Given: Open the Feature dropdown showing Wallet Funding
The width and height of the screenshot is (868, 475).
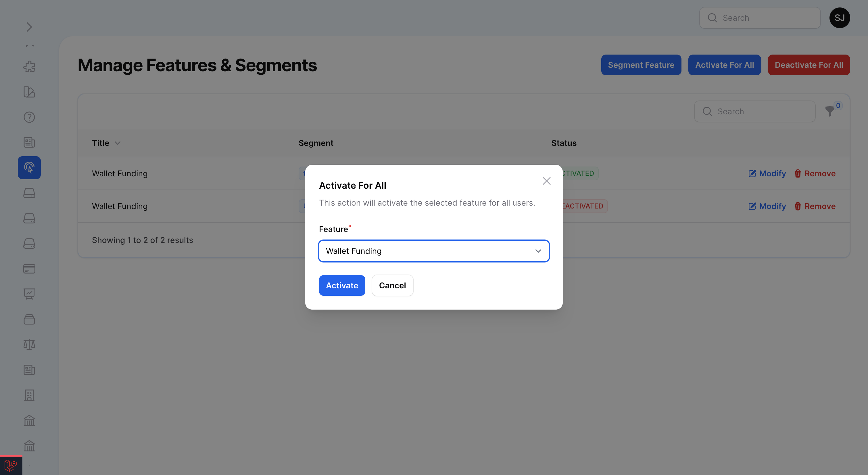Looking at the screenshot, I should coord(434,251).
